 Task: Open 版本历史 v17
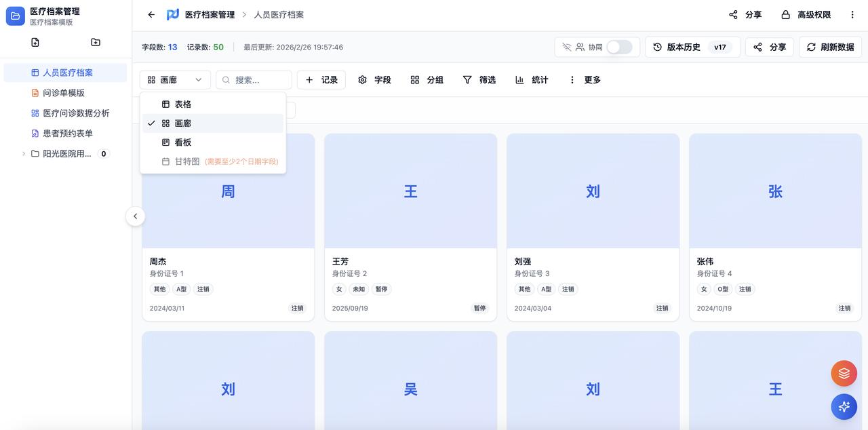point(692,47)
